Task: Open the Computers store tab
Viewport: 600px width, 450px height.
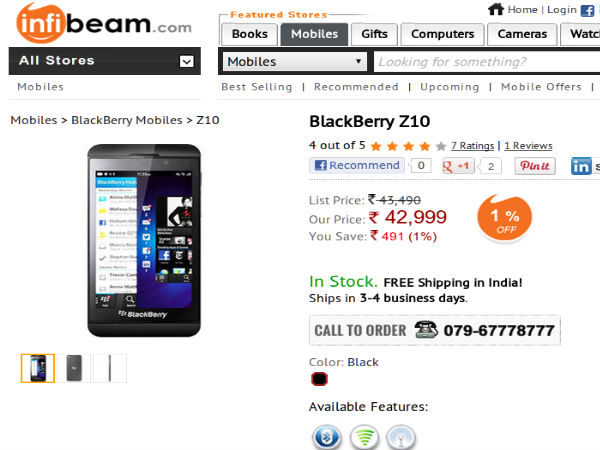Action: coord(443,34)
